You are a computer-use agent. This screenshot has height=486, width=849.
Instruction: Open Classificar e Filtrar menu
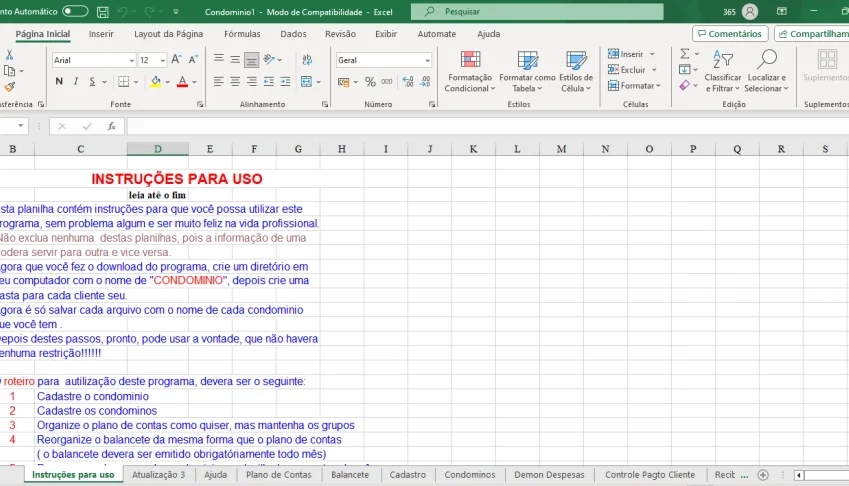(723, 71)
